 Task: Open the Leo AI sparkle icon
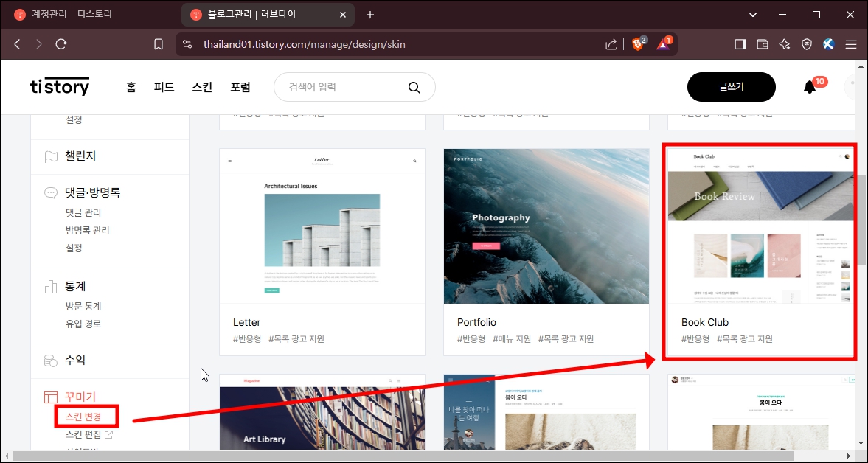(784, 44)
